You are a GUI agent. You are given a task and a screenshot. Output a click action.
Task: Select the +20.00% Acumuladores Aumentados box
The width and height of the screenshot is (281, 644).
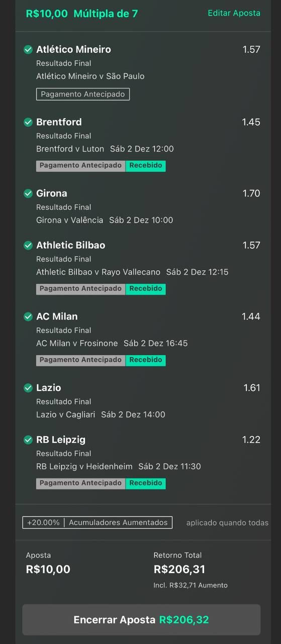coord(98,523)
